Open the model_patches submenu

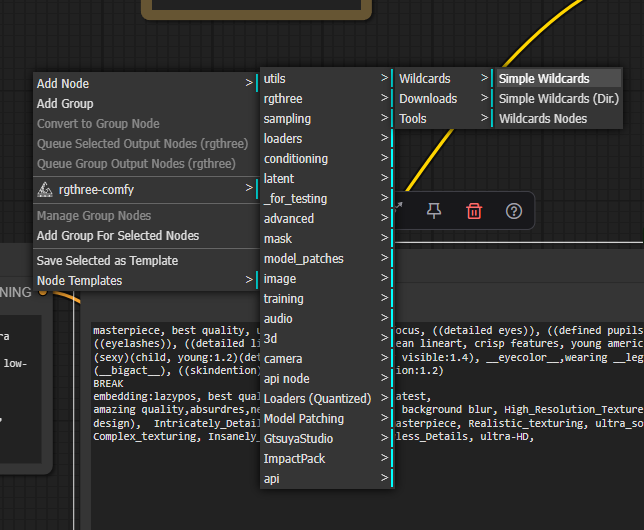click(x=327, y=258)
